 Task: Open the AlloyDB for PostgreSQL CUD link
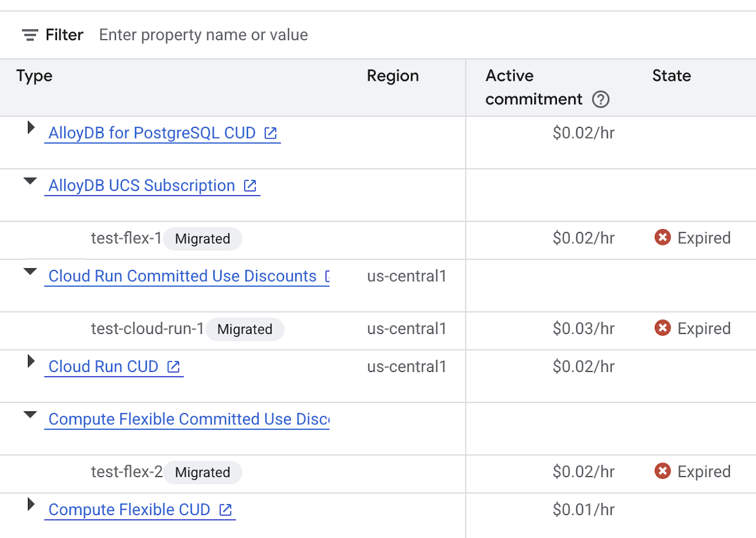point(152,133)
